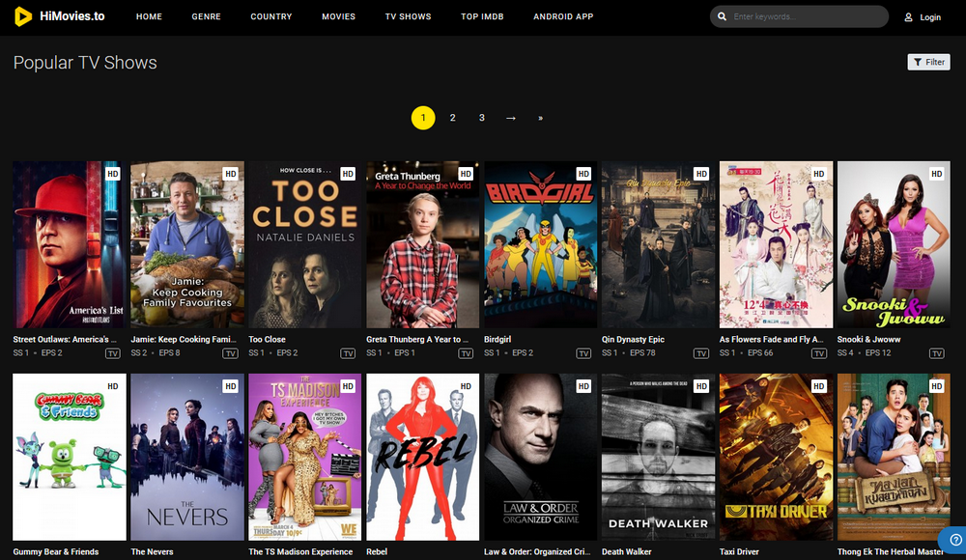Open the Filter button
Image resolution: width=966 pixels, height=560 pixels.
tap(929, 62)
